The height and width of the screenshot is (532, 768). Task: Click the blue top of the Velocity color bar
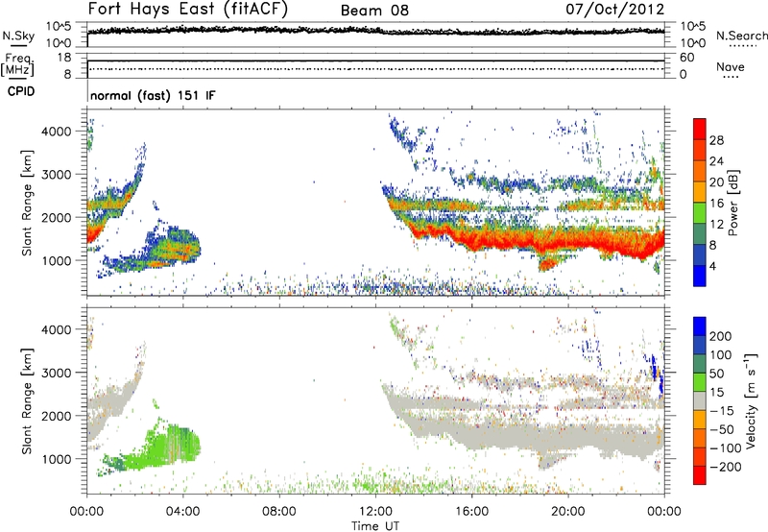(x=700, y=326)
